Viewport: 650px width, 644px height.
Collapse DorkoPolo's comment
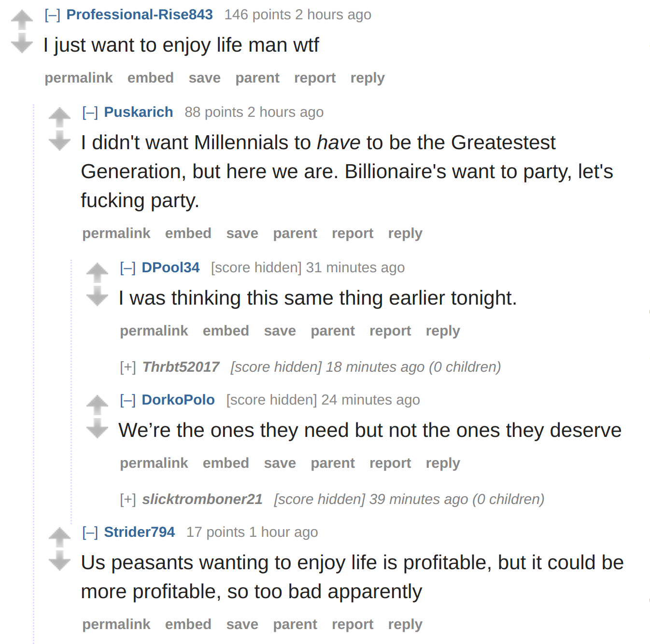(x=127, y=400)
